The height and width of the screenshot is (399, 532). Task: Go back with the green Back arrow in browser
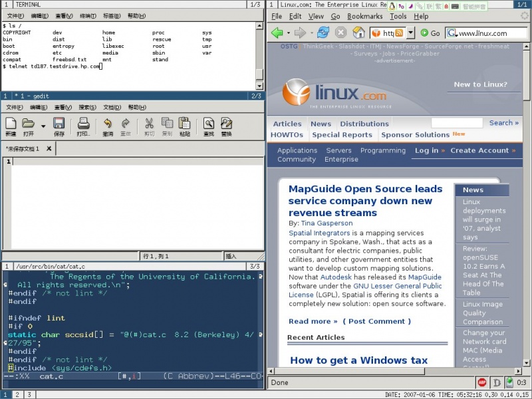pos(277,33)
